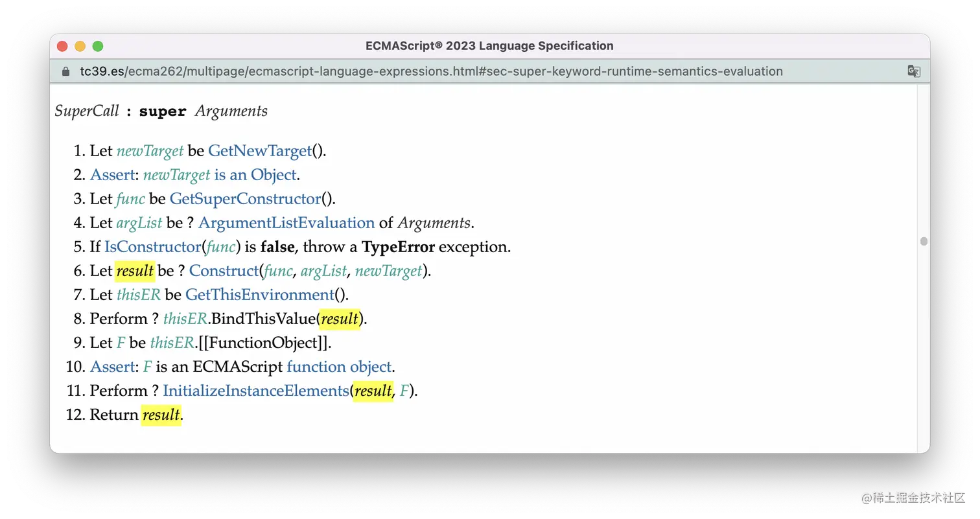Open the GetThisEnvironment link
The image size is (980, 519).
click(x=260, y=295)
